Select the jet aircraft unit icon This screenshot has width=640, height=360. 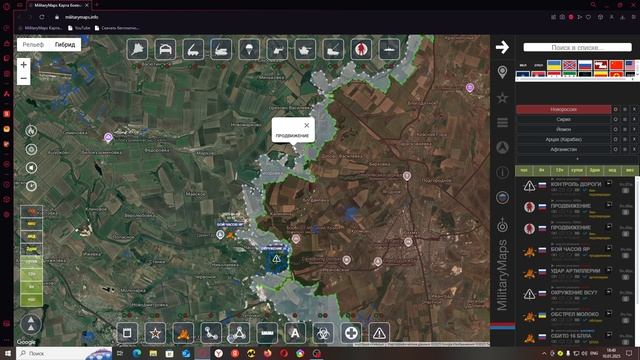point(138,49)
